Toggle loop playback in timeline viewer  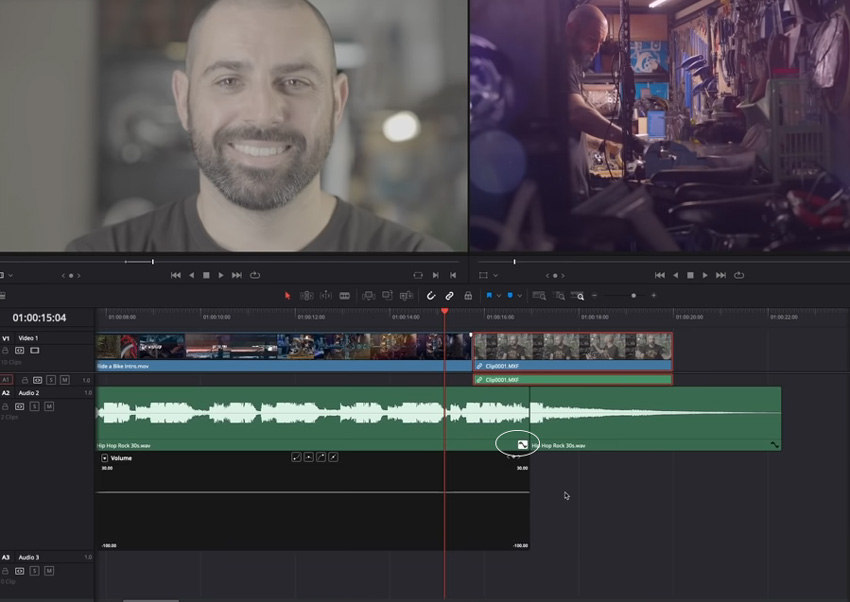[739, 275]
